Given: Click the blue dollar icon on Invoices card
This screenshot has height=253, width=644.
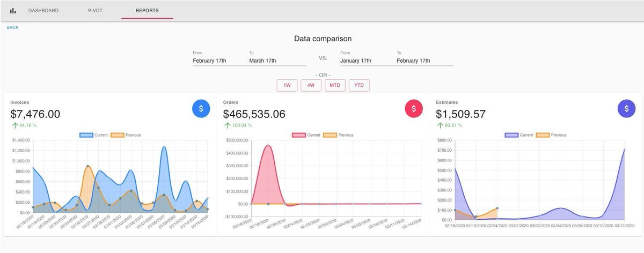Looking at the screenshot, I should pyautogui.click(x=201, y=108).
